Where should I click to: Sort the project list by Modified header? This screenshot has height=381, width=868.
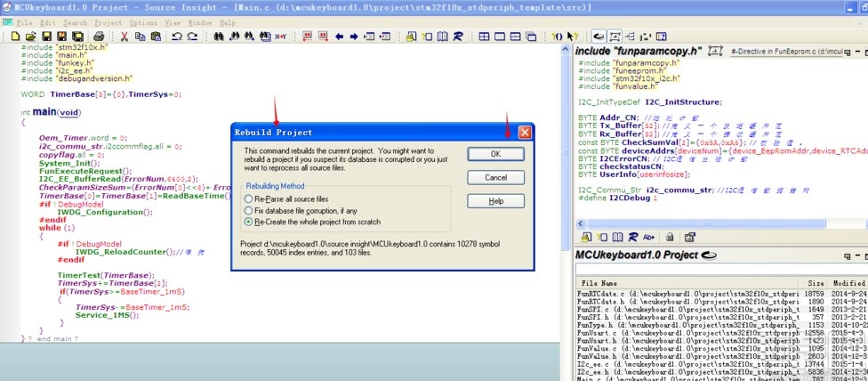[x=848, y=283]
